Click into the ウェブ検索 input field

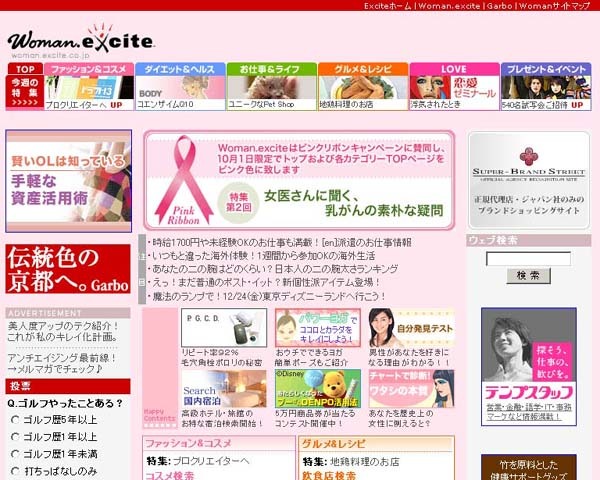pos(528,258)
